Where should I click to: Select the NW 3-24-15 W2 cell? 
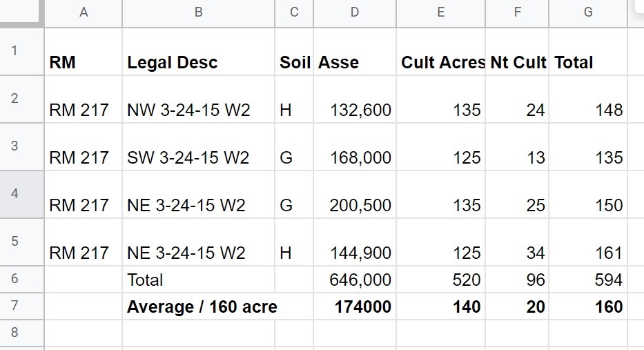click(198, 99)
